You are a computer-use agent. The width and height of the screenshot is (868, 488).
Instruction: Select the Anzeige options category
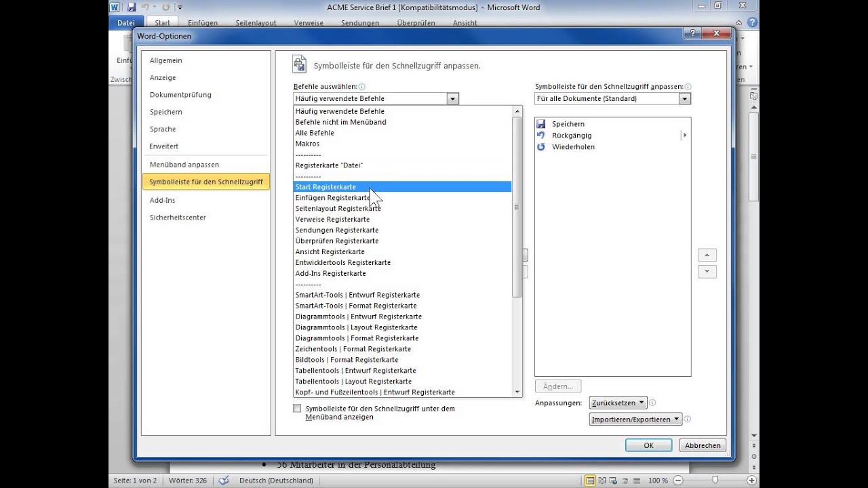(x=163, y=77)
